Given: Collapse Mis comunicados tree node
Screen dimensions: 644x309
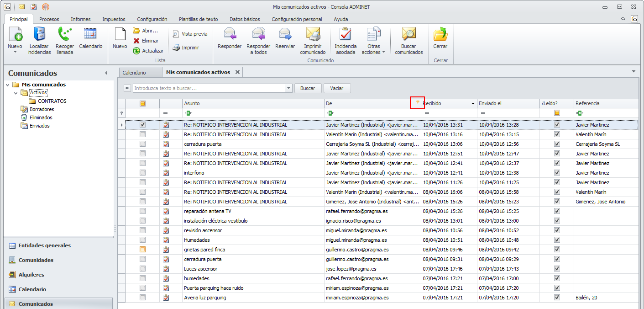Looking at the screenshot, I should (8, 85).
